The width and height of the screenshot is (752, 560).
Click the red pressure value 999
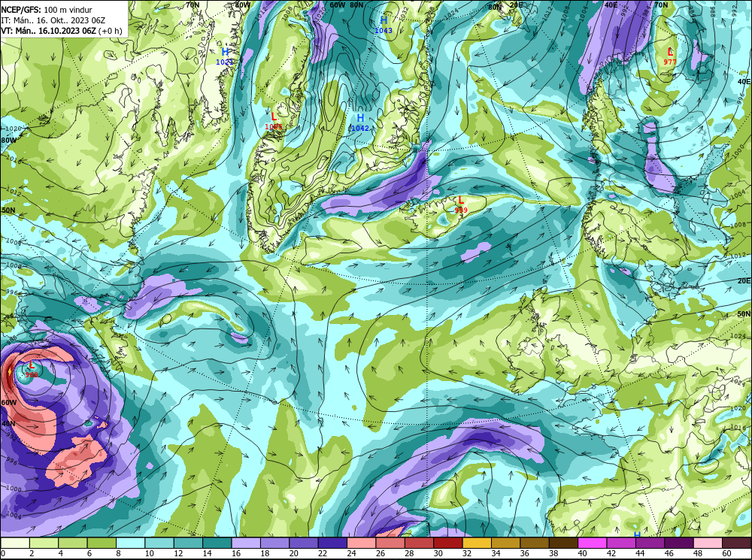[x=461, y=210]
